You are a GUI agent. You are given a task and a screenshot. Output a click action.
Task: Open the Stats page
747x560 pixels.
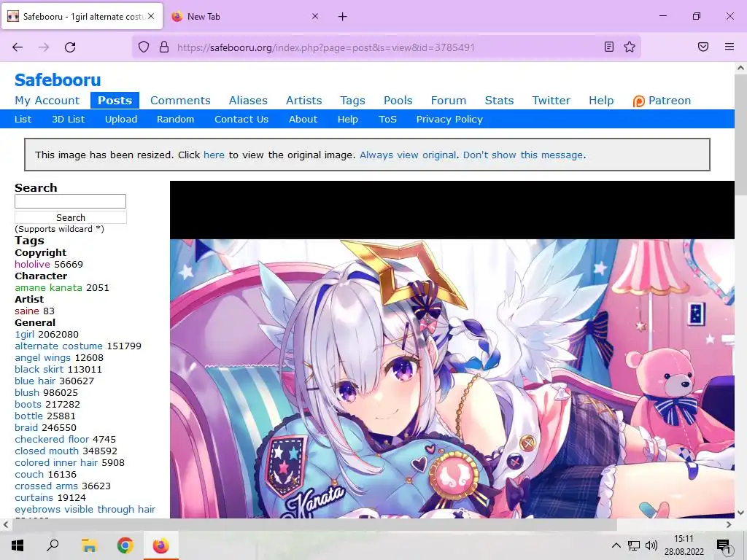499,101
